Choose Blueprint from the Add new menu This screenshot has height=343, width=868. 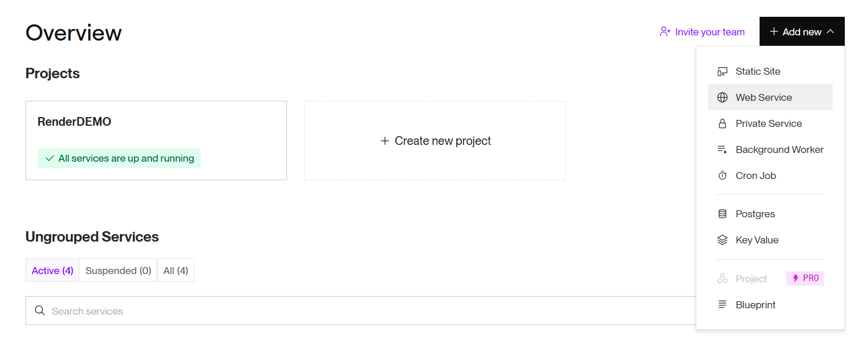click(755, 305)
